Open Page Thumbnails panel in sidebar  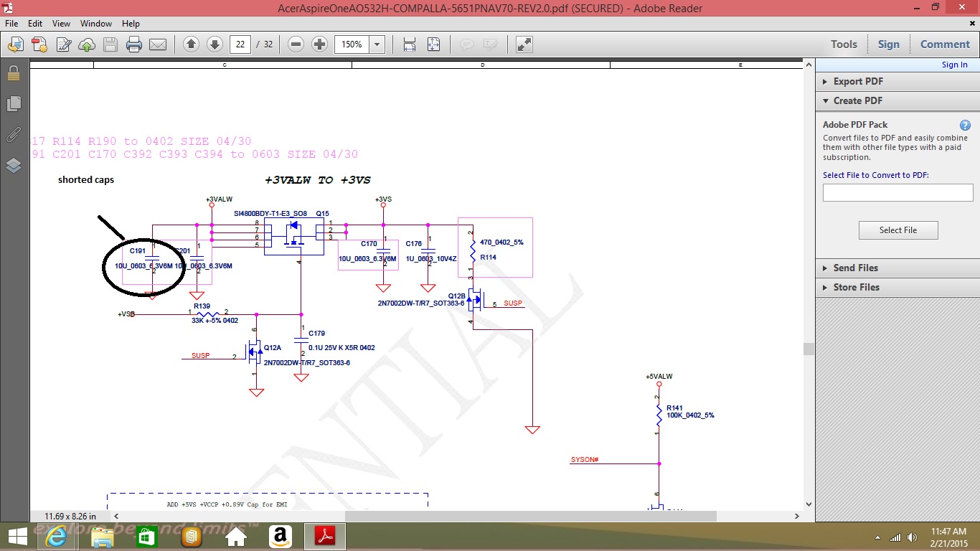(x=14, y=104)
